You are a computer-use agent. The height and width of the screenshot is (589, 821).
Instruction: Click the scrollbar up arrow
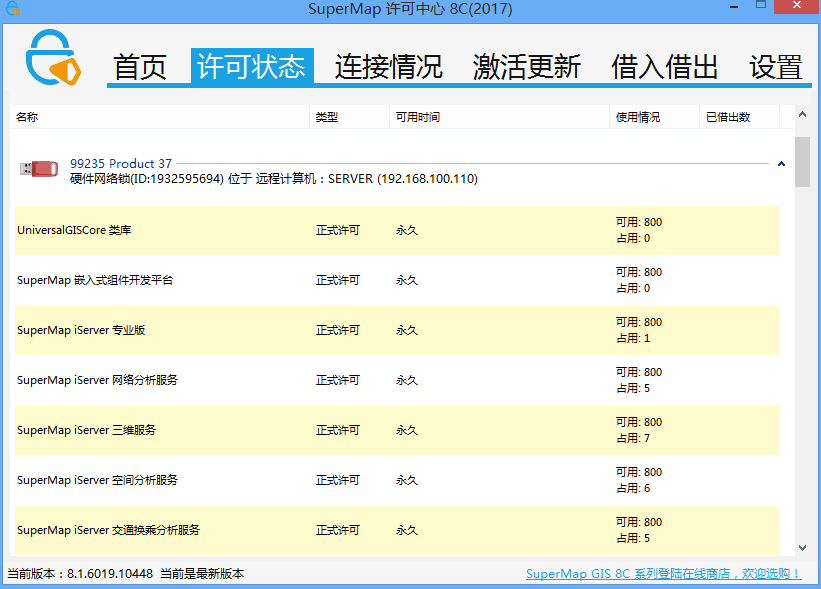(x=802, y=114)
